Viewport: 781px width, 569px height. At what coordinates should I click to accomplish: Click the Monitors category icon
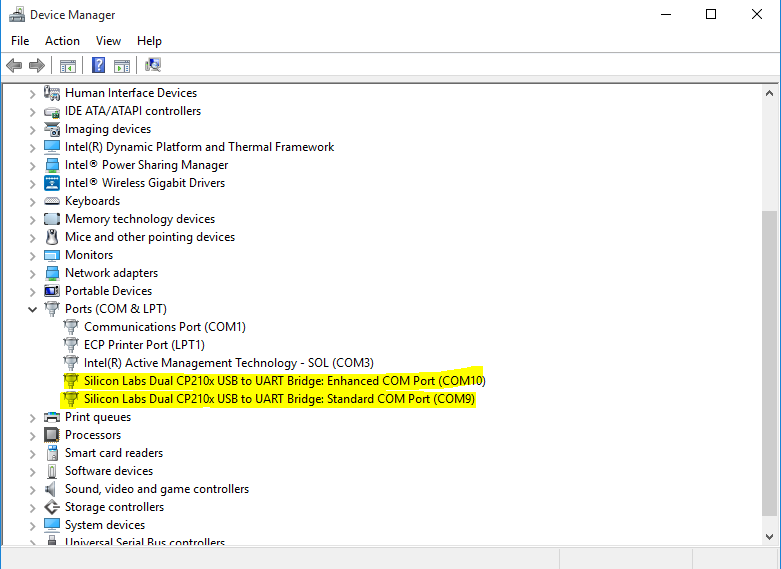(52, 255)
